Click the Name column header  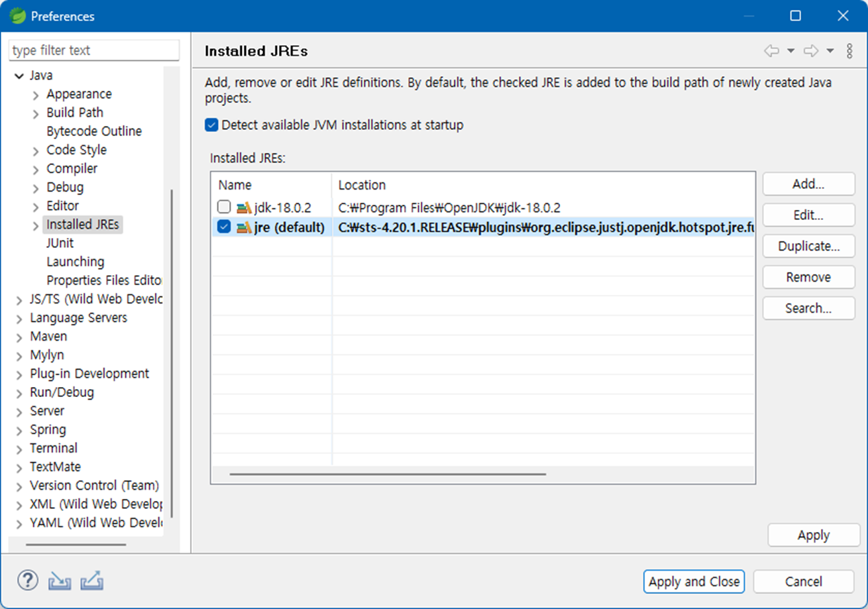pyautogui.click(x=272, y=185)
